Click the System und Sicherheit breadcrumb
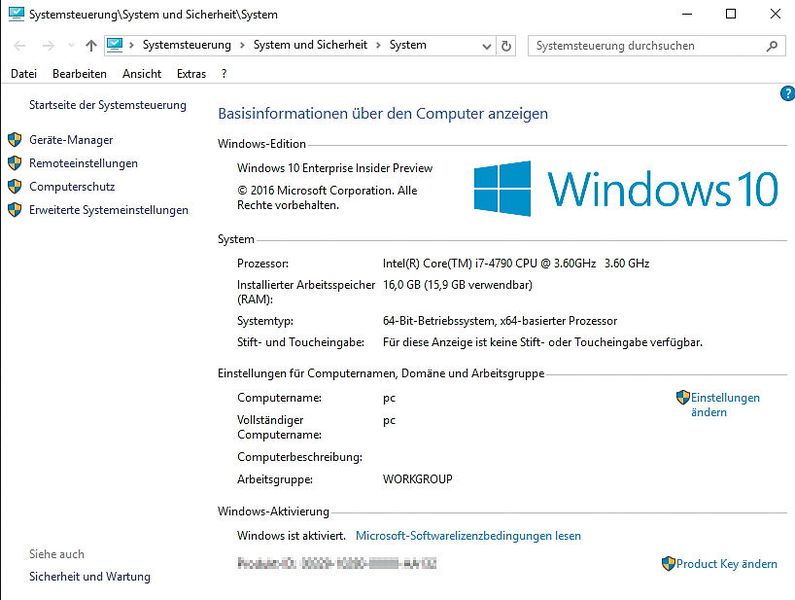This screenshot has width=795, height=600. pos(310,45)
